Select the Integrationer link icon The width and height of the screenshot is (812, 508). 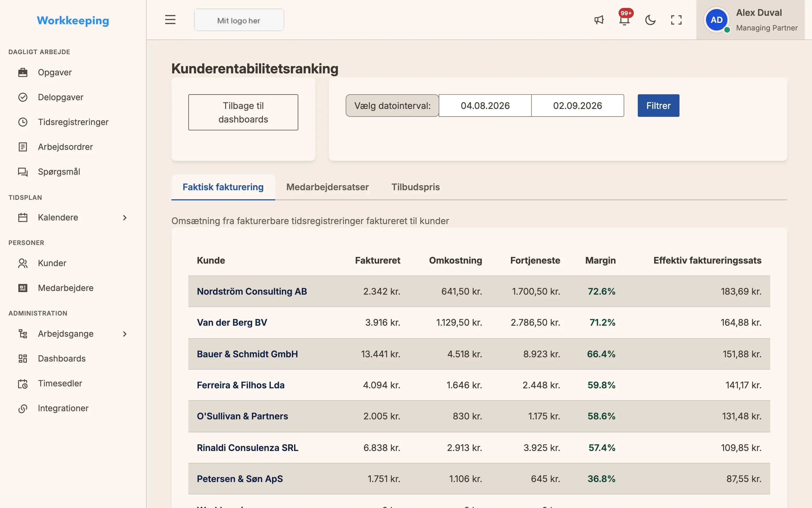pos(23,408)
